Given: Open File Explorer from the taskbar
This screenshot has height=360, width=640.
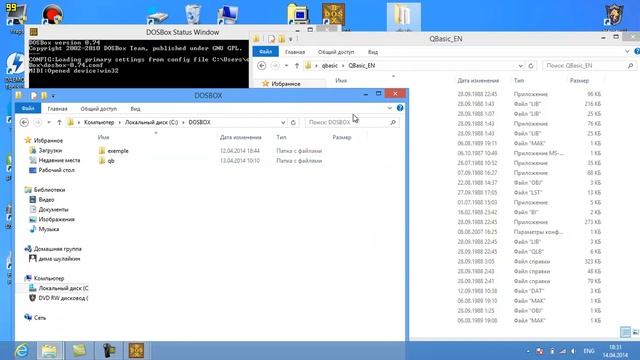Looking at the screenshot, I should pos(49,351).
